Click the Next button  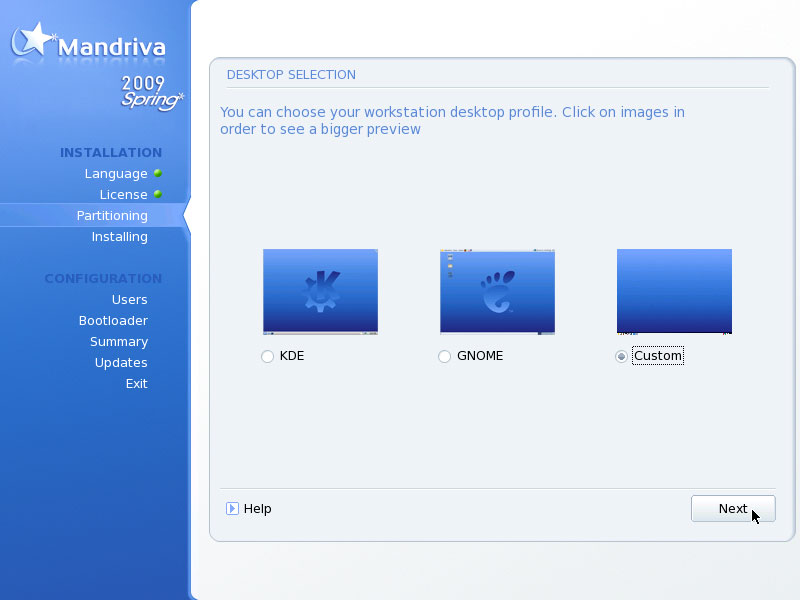click(x=732, y=508)
